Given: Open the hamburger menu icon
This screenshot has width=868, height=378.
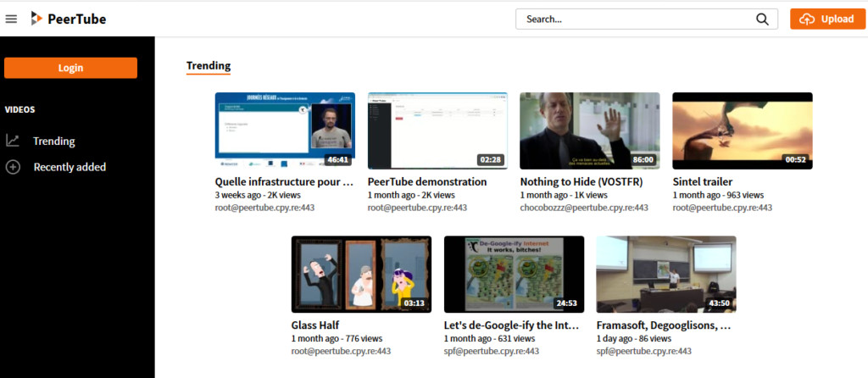Looking at the screenshot, I should [x=11, y=19].
